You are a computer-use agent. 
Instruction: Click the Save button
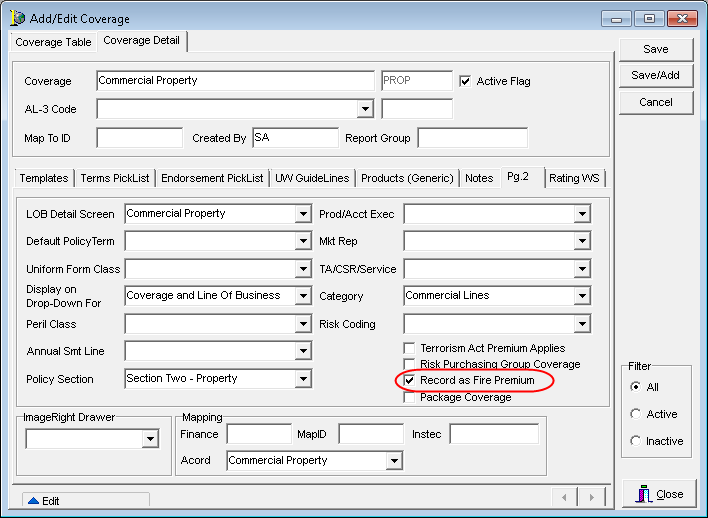coord(656,49)
